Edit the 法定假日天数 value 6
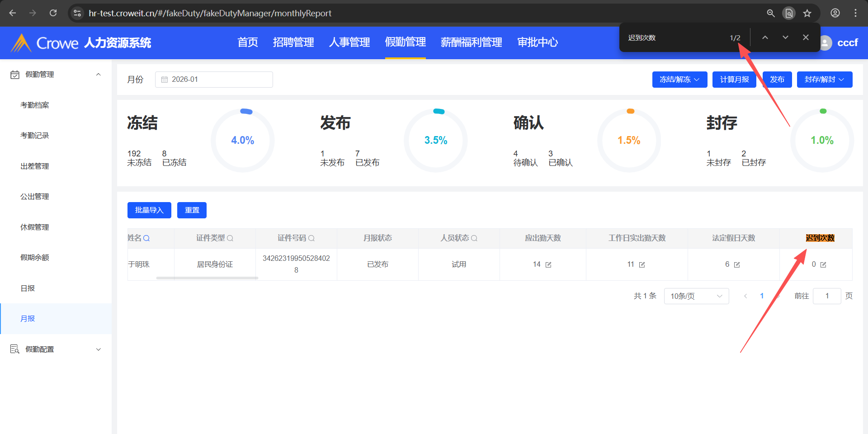This screenshot has height=434, width=868. (737, 265)
